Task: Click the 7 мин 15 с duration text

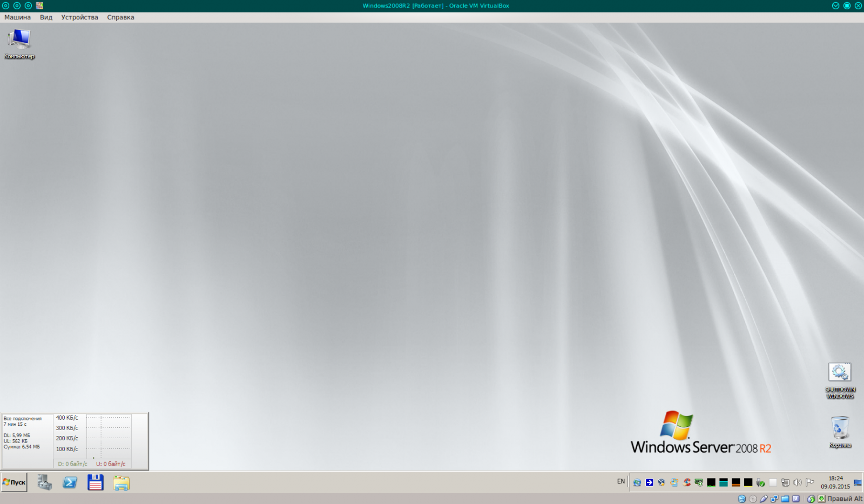Action: coord(15,424)
